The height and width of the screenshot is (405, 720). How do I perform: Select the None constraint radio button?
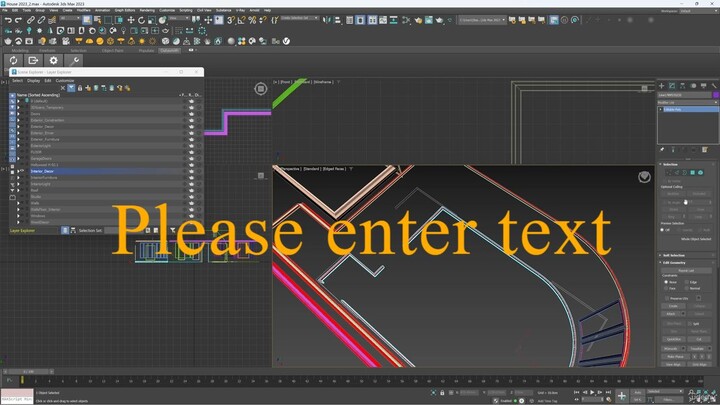[666, 282]
